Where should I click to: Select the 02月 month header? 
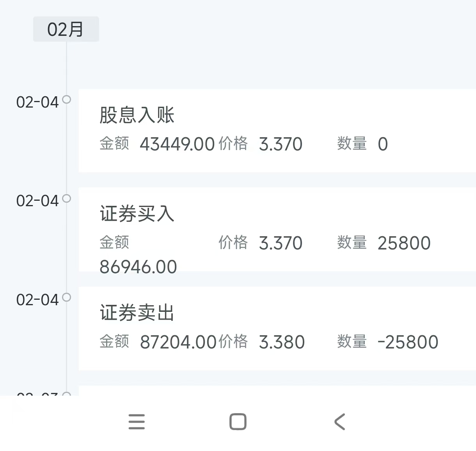pos(66,29)
